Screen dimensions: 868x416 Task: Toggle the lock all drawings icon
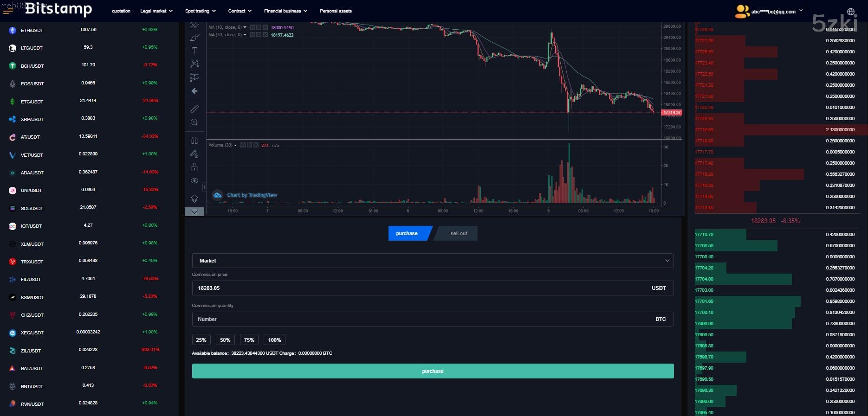pos(194,167)
